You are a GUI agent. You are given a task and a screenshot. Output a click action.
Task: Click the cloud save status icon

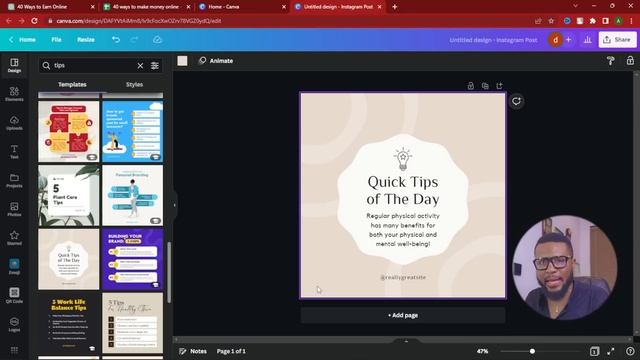point(157,40)
